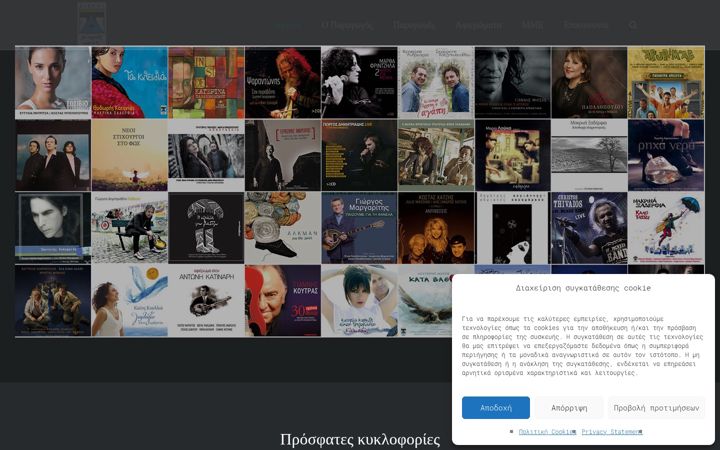This screenshot has height=450, width=720.
Task: Click the Διαχείριση συγκατάθεσης cookie title
Action: pos(583,288)
